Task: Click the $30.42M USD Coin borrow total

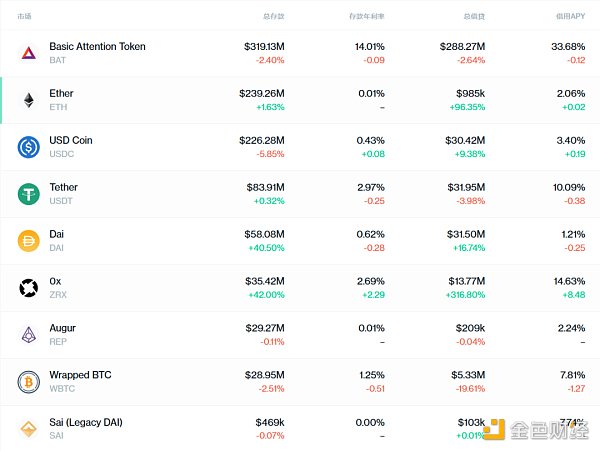Action: point(465,141)
